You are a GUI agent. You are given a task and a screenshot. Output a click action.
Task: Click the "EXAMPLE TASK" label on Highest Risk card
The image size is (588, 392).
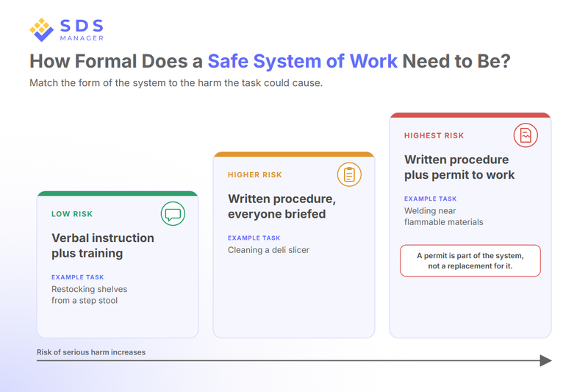(x=430, y=199)
